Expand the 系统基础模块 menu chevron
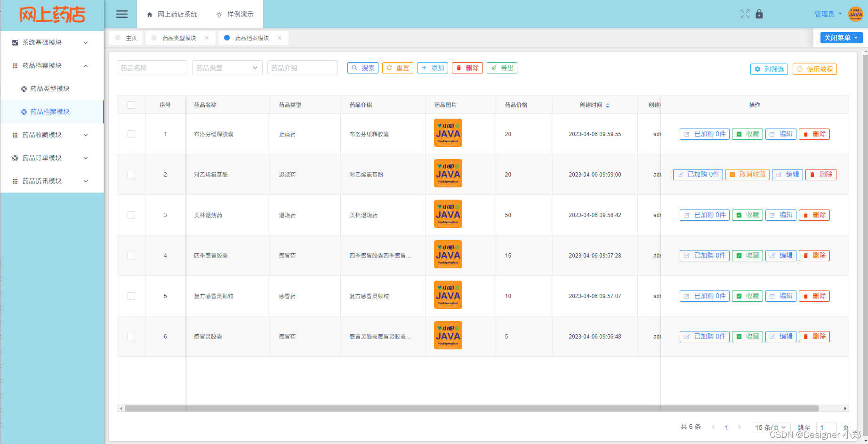 click(x=86, y=43)
